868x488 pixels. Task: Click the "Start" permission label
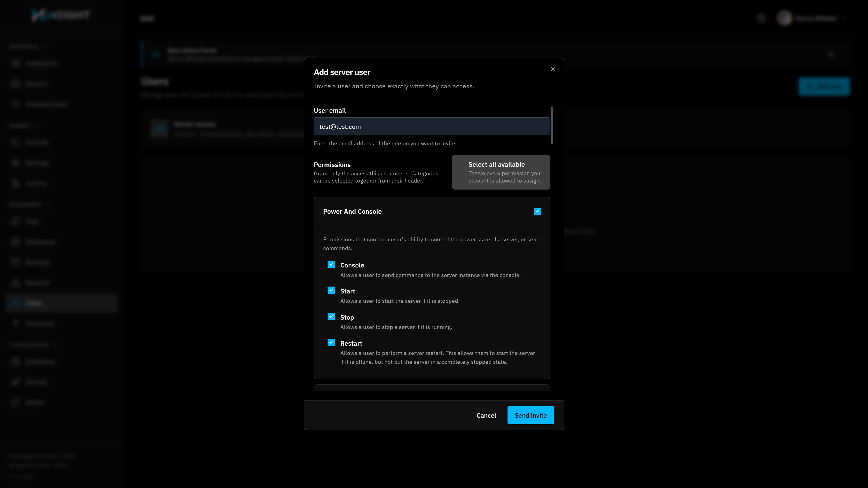tap(347, 291)
